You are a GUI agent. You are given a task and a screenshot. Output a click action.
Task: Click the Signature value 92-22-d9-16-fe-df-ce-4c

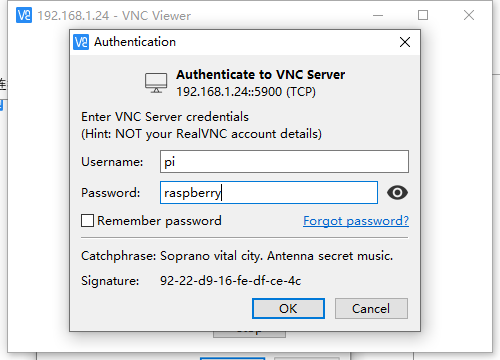(230, 281)
